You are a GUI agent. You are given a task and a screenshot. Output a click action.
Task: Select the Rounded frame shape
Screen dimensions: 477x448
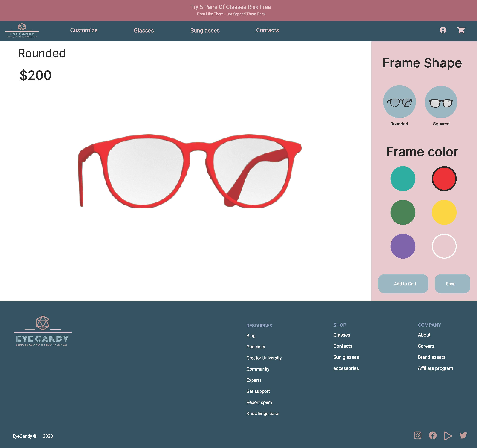click(399, 102)
